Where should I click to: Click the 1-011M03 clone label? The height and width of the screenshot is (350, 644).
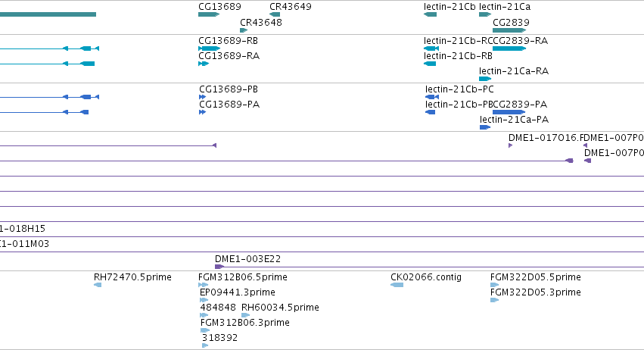(x=25, y=244)
